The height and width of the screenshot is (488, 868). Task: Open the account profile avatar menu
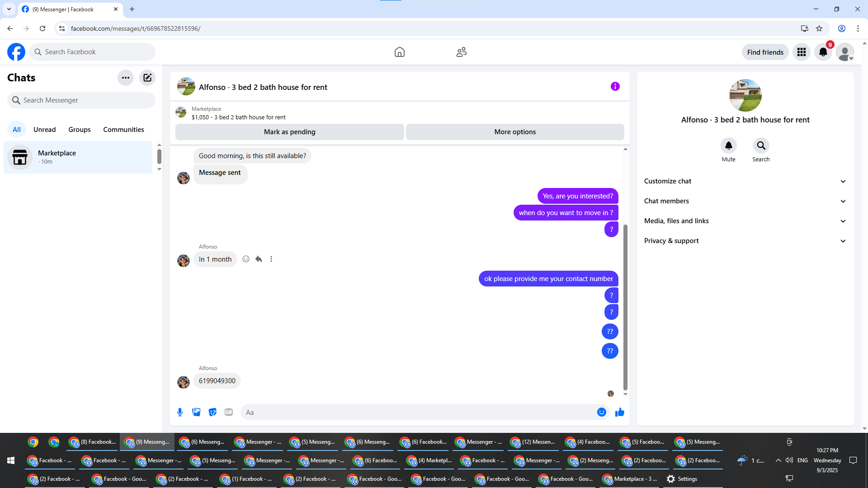pos(845,52)
